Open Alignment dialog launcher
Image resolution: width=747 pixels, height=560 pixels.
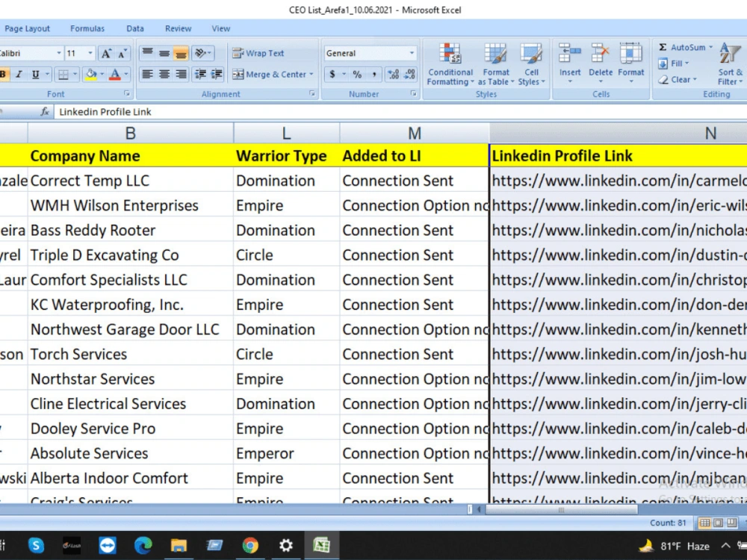click(x=312, y=94)
